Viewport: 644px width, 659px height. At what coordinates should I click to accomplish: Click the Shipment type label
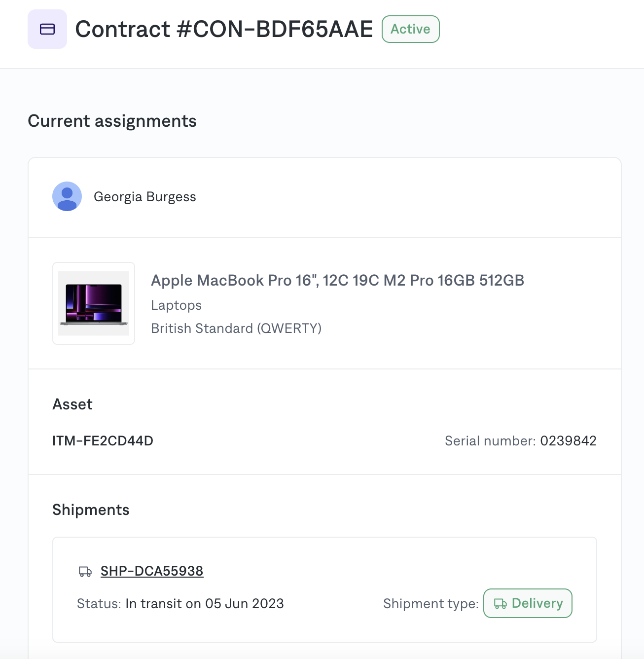point(431,604)
